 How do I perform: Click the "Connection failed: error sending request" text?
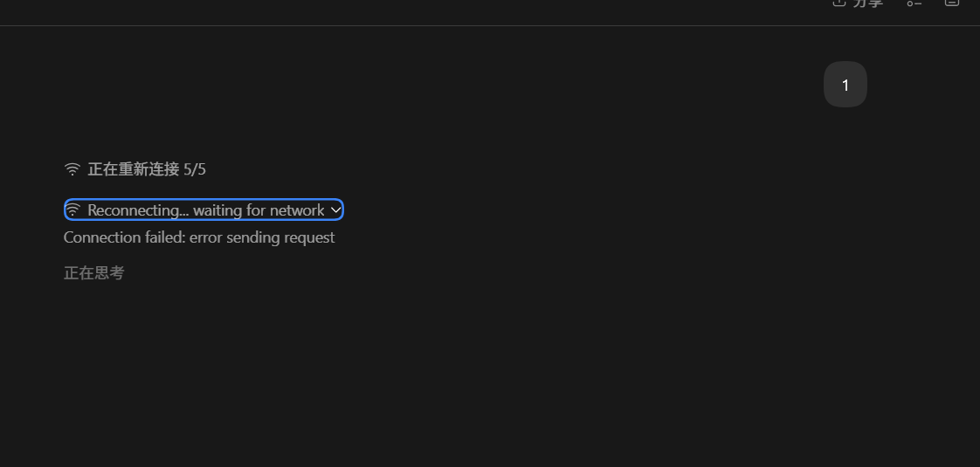click(x=199, y=237)
